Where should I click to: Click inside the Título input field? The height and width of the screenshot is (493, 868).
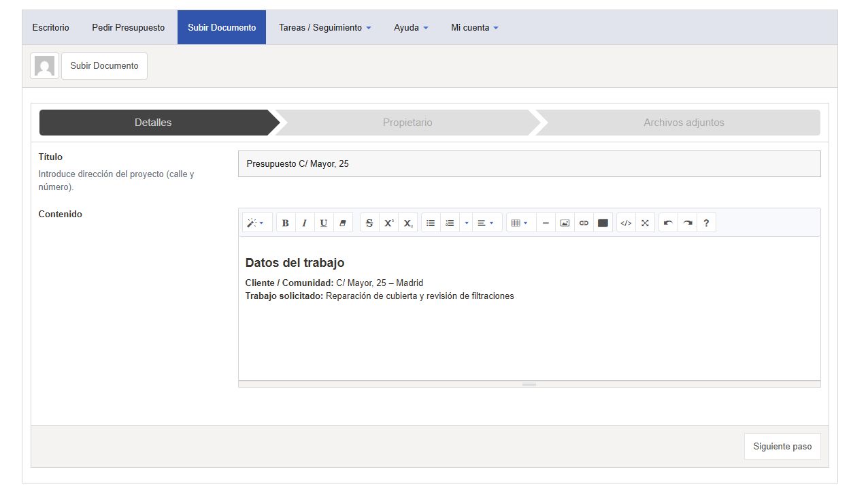click(529, 163)
